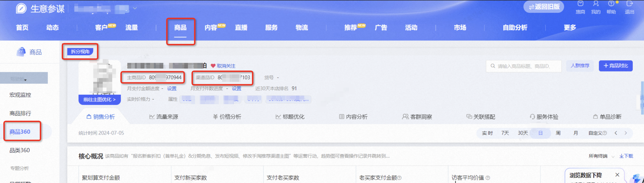
Task: Switch to the 价格分析 tab
Action: 227,117
